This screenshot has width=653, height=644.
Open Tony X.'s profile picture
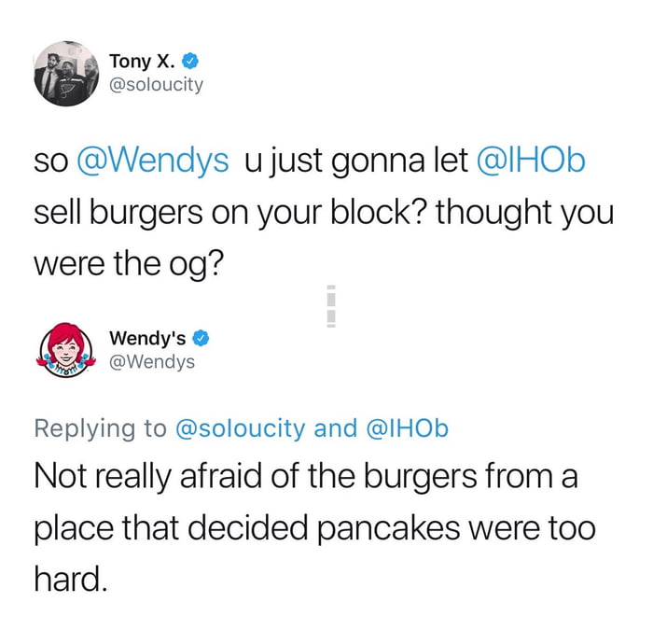click(66, 74)
